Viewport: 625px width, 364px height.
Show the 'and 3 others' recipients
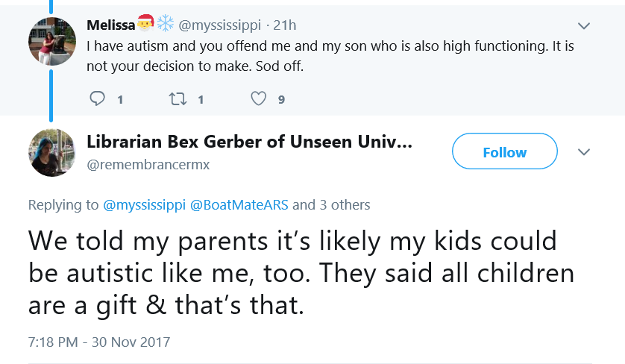(x=331, y=205)
